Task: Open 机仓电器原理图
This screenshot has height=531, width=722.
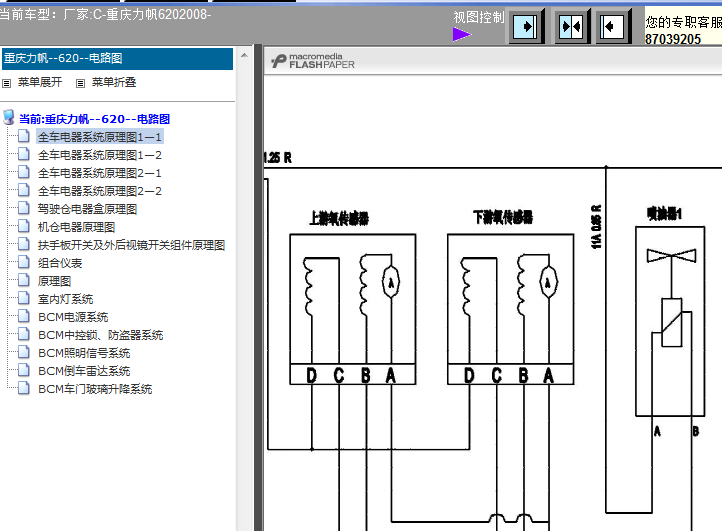Action: [x=76, y=227]
